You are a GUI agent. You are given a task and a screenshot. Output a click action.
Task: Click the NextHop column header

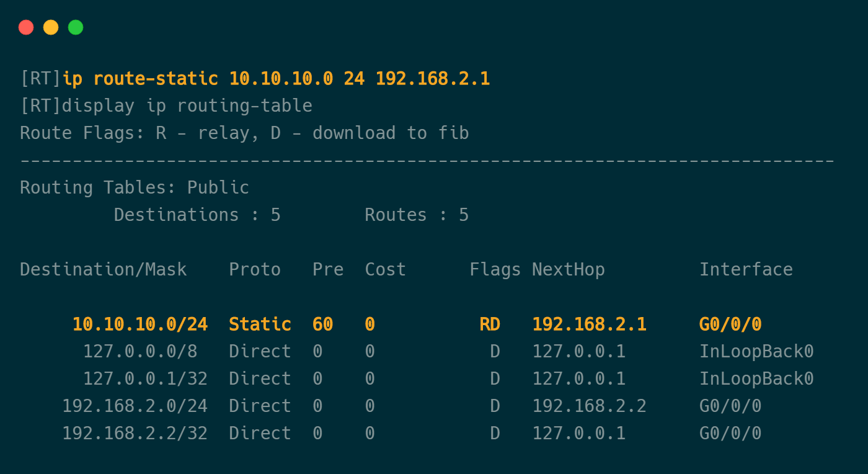569,270
